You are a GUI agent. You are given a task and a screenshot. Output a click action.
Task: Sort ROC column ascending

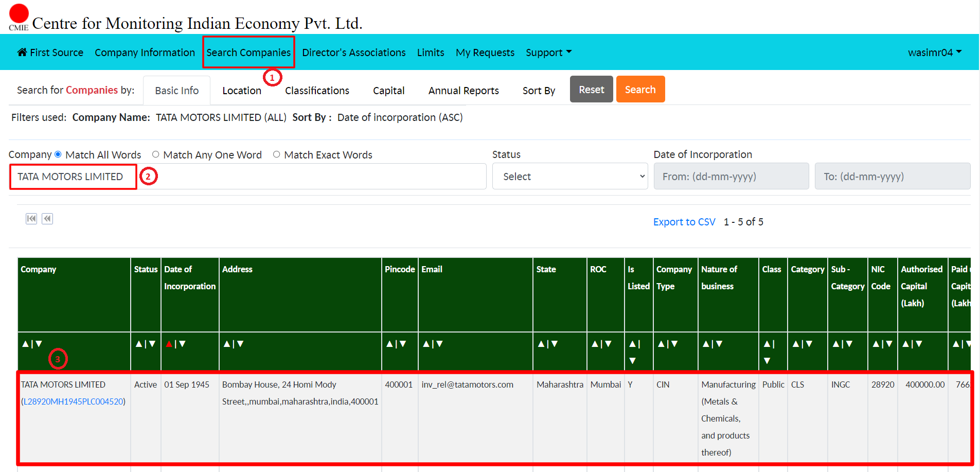(x=595, y=344)
